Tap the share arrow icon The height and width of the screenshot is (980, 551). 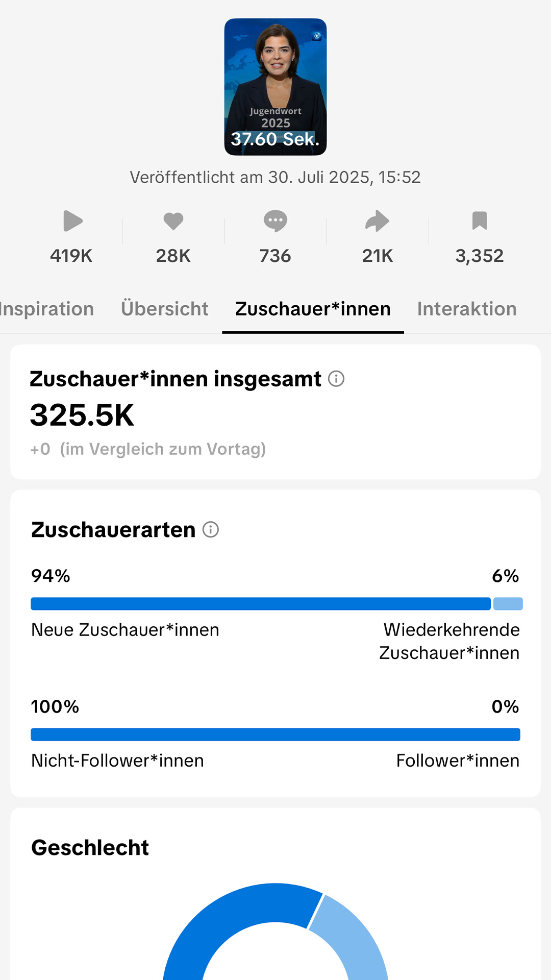coord(378,221)
